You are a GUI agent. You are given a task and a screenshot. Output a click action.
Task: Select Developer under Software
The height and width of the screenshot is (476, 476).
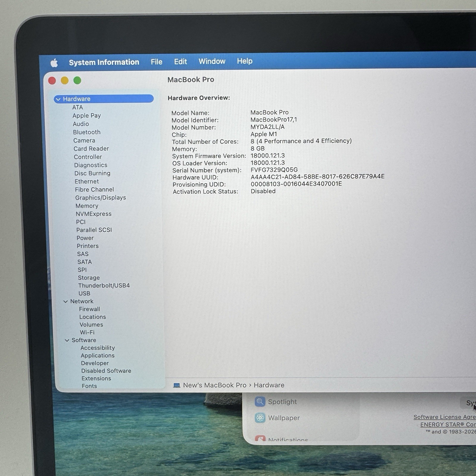point(95,363)
